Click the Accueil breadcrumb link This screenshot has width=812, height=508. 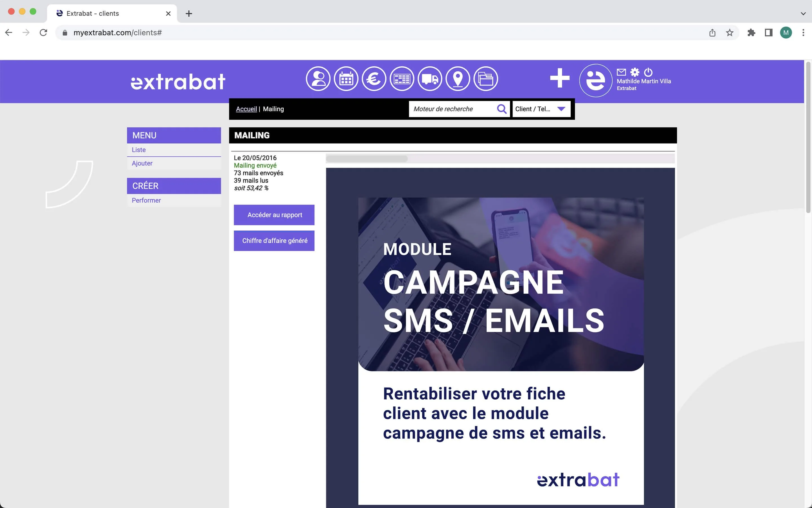click(246, 109)
